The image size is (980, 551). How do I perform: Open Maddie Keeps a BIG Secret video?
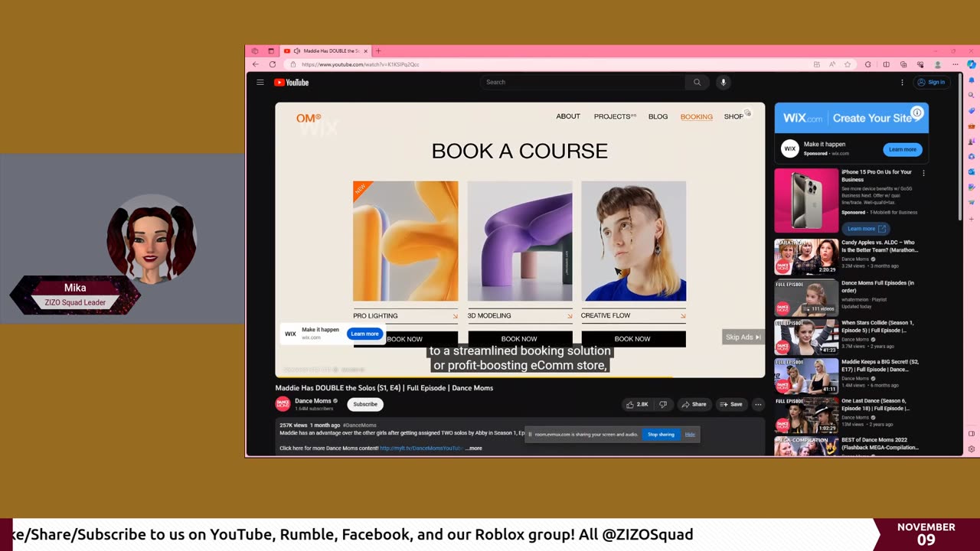coord(806,376)
